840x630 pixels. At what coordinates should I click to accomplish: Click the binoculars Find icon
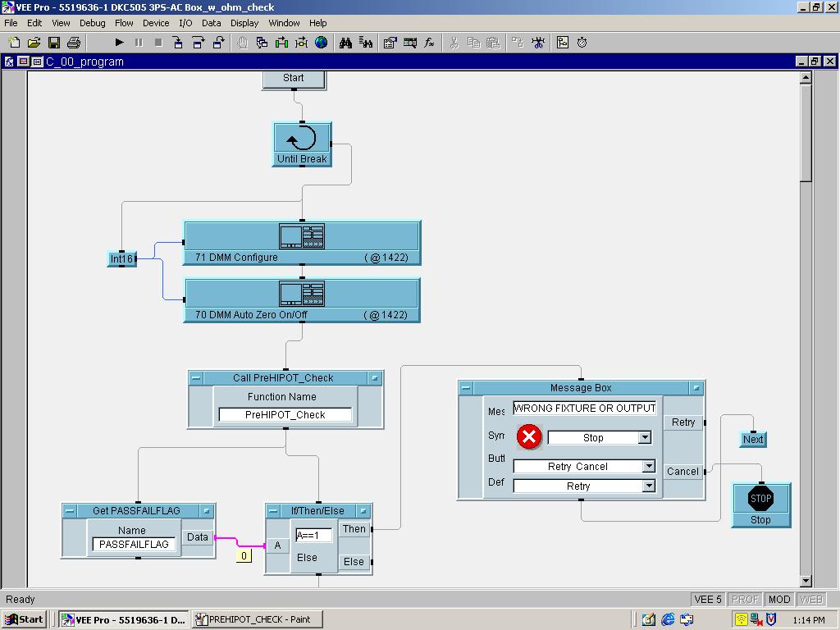click(x=345, y=43)
